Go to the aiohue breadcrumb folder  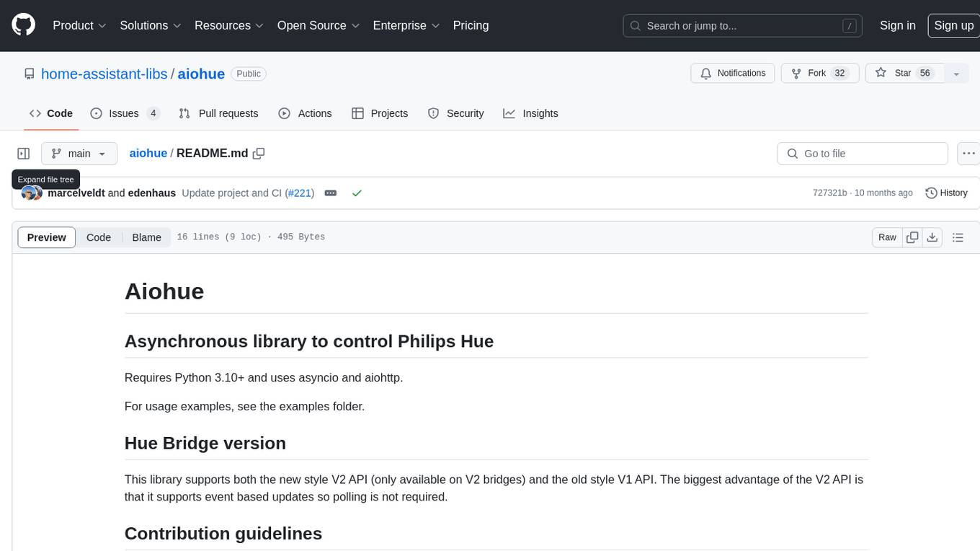(148, 154)
